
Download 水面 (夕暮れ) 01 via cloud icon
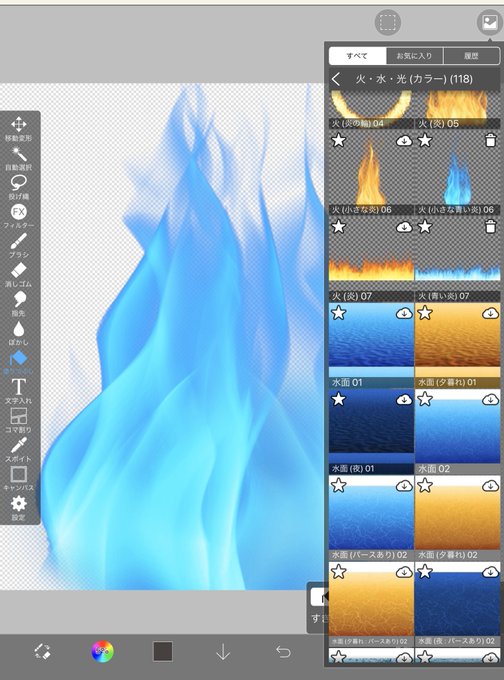coord(491,313)
